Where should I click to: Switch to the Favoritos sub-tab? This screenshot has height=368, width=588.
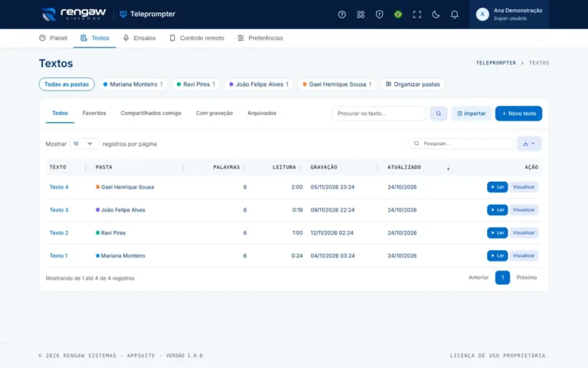coord(94,113)
